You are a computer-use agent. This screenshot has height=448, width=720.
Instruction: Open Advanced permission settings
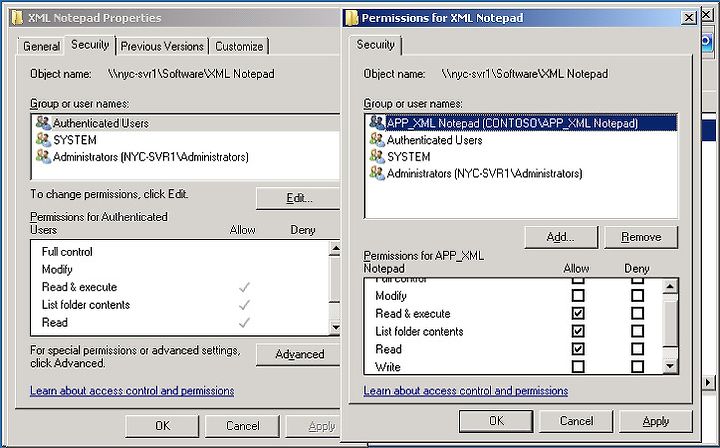pyautogui.click(x=299, y=354)
